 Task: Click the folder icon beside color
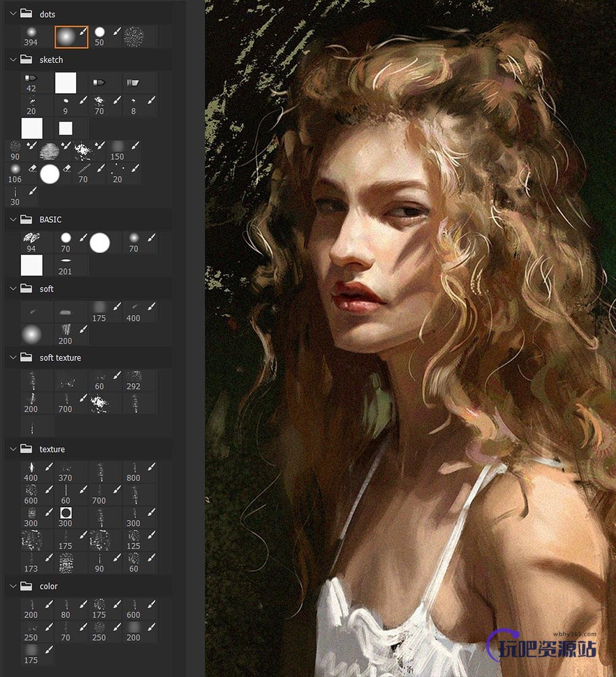click(x=26, y=586)
